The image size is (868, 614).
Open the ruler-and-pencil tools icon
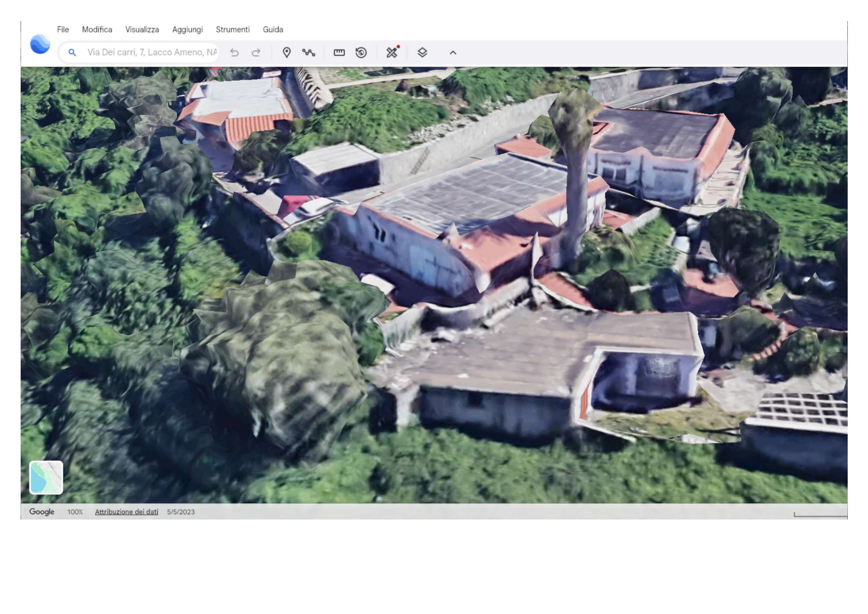391,52
